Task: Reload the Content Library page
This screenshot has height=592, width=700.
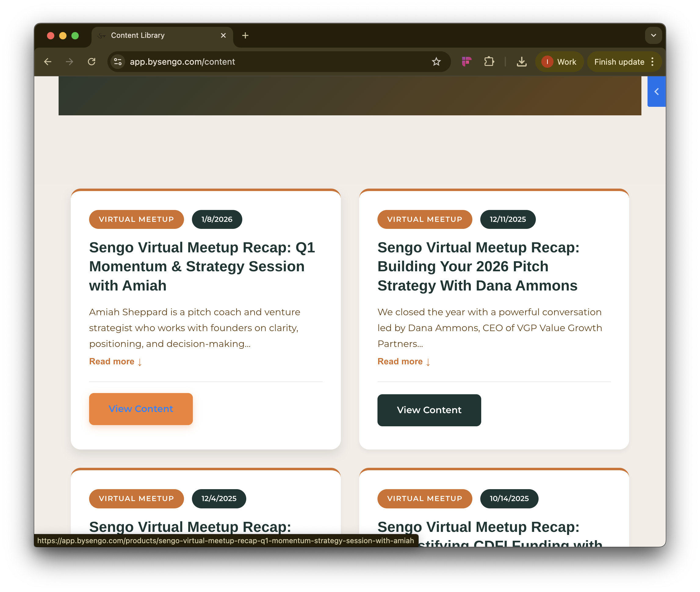Action: click(x=92, y=62)
